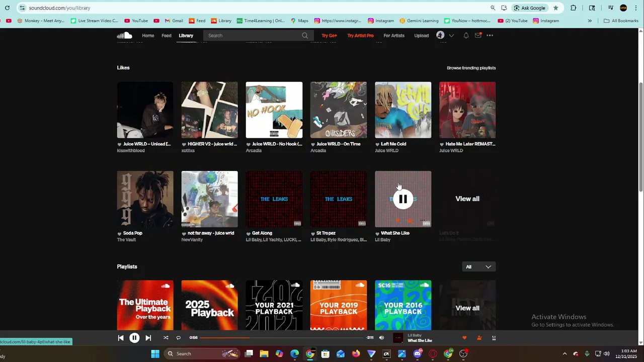The width and height of the screenshot is (644, 362).
Task: Go to the Home tab
Action: click(148, 36)
